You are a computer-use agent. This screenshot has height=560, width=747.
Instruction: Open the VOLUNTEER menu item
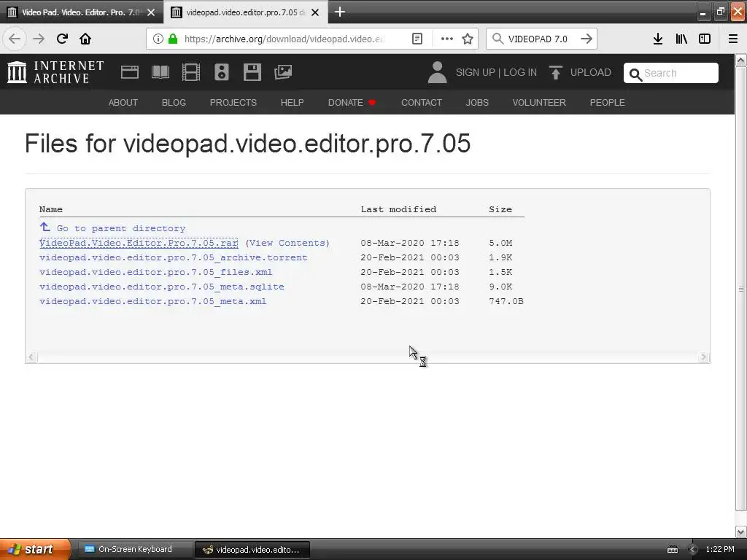(x=539, y=102)
